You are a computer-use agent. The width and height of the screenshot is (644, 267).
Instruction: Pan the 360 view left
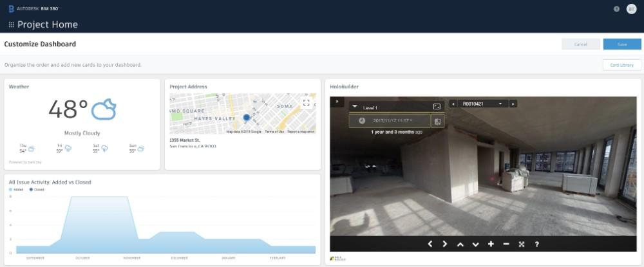(430, 244)
